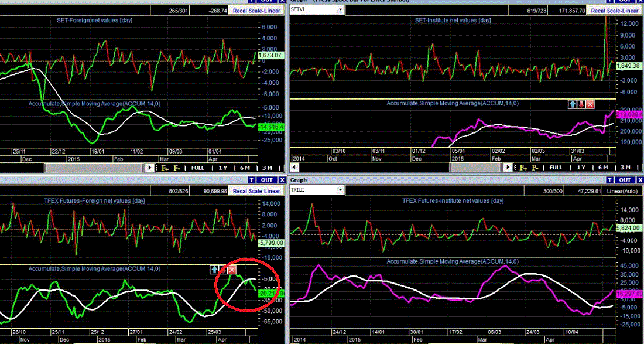
Task: Click TFEX Futures-Foreign net values [day] title
Action: click(94, 200)
